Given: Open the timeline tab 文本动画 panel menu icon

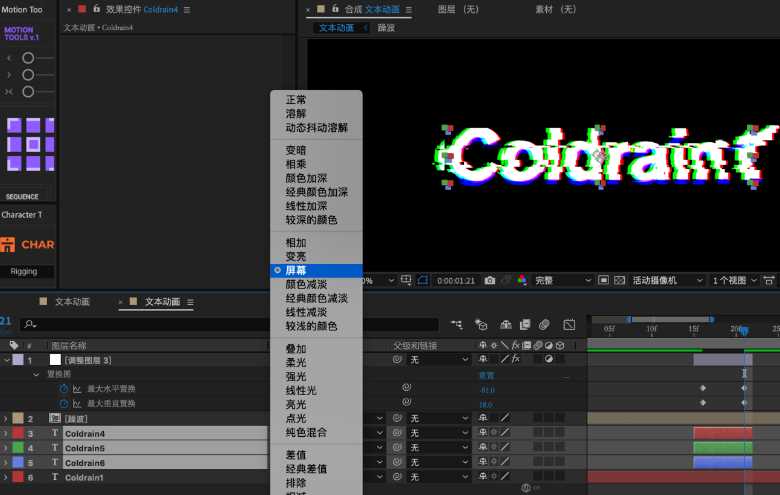Looking at the screenshot, I should 190,302.
